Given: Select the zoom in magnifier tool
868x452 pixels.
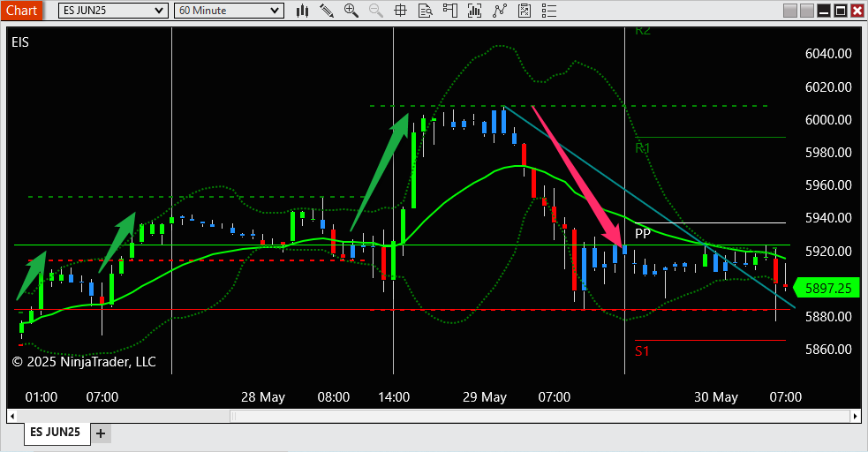Looking at the screenshot, I should tap(351, 11).
